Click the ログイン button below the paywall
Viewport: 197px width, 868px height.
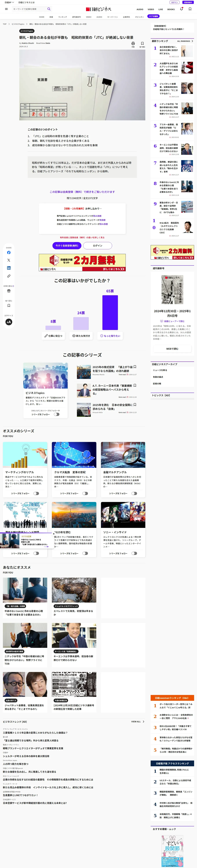coord(97,246)
